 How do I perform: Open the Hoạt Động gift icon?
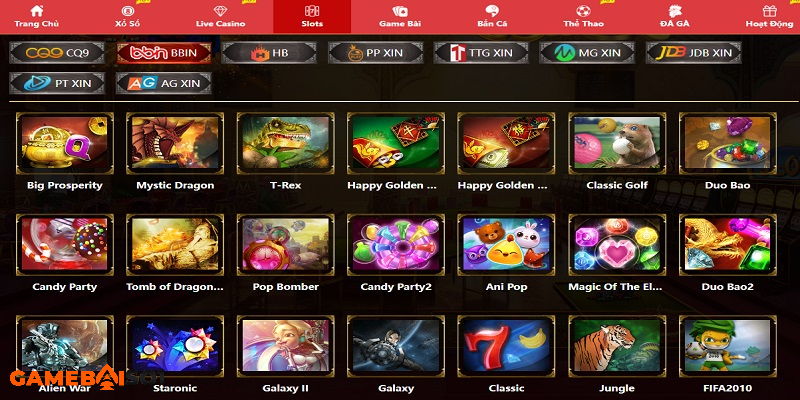pyautogui.click(x=769, y=11)
